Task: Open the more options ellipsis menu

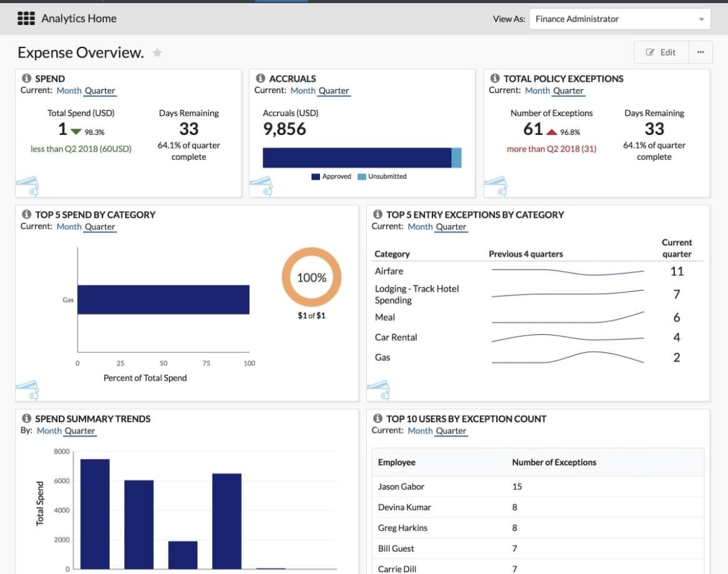Action: 700,52
